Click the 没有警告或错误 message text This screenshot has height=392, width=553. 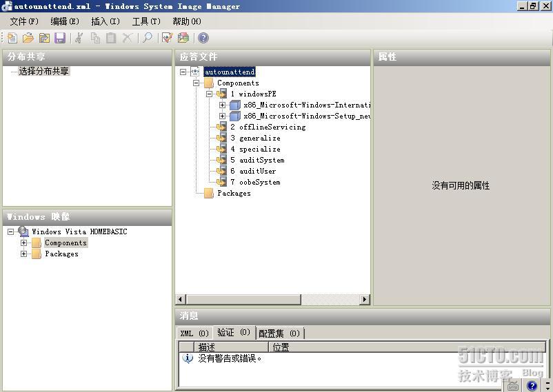tap(230, 358)
